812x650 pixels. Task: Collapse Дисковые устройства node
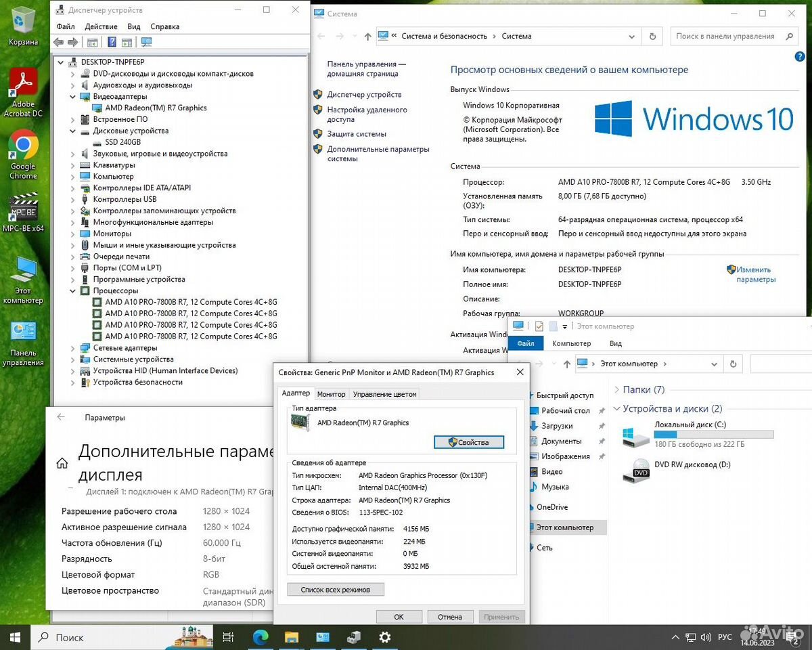pos(72,131)
